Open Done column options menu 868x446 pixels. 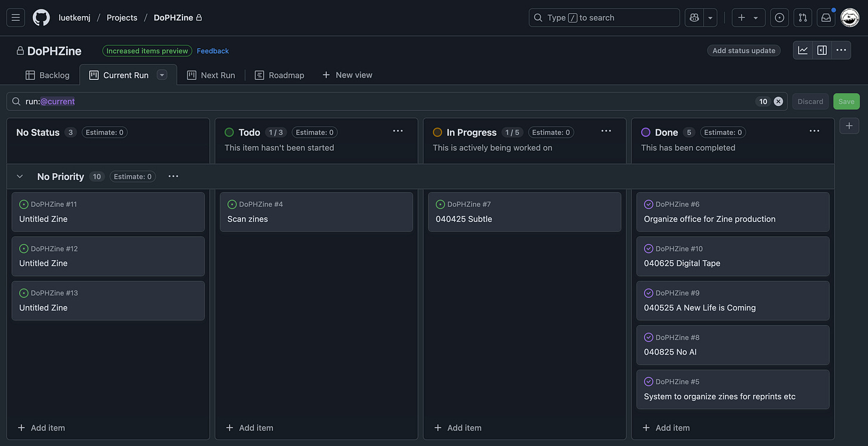[814, 131]
